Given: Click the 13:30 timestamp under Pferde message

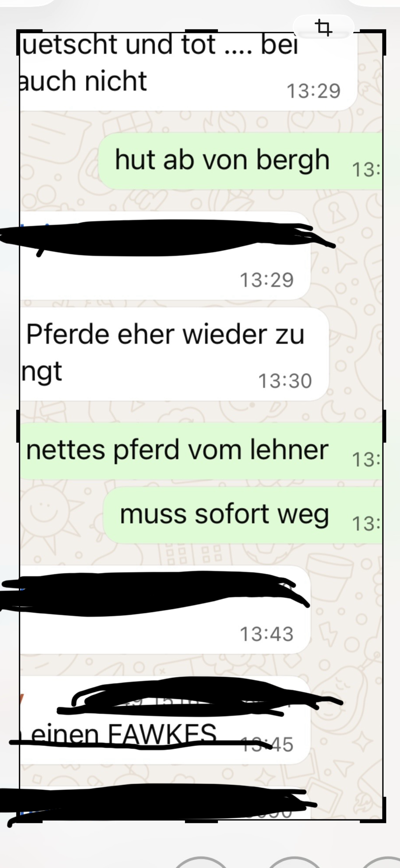Looking at the screenshot, I should click(x=285, y=381).
